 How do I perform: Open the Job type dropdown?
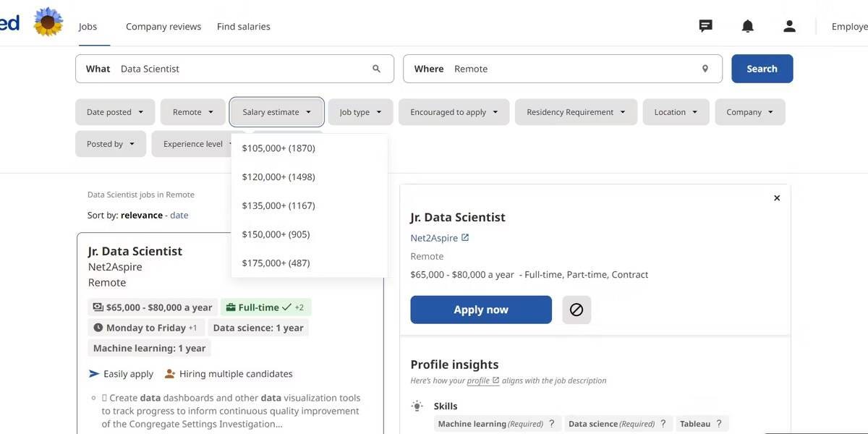[x=360, y=112]
